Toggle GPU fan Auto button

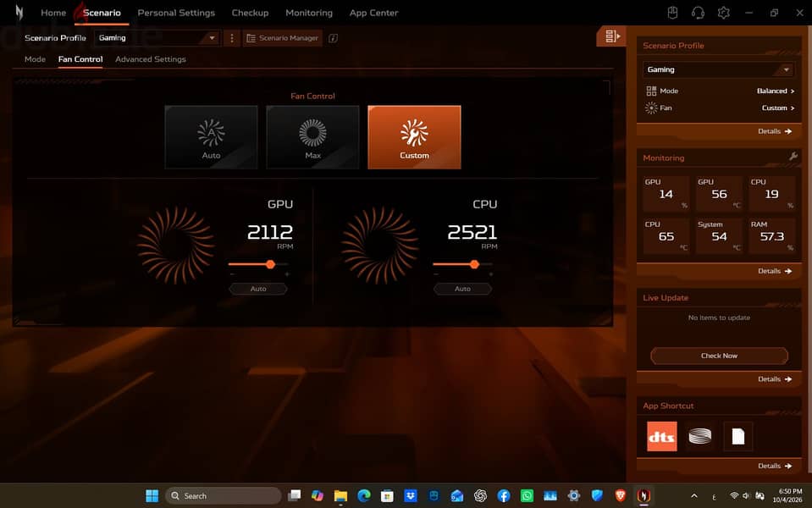258,289
